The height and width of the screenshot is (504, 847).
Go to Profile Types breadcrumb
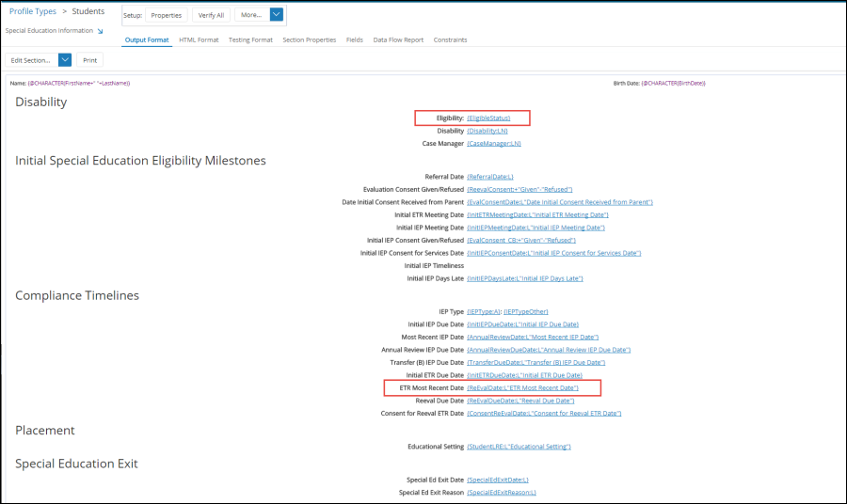tap(33, 11)
